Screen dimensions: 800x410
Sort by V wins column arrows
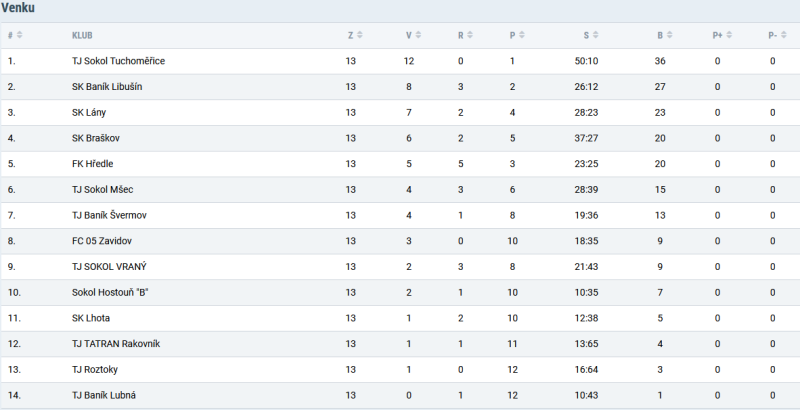418,35
